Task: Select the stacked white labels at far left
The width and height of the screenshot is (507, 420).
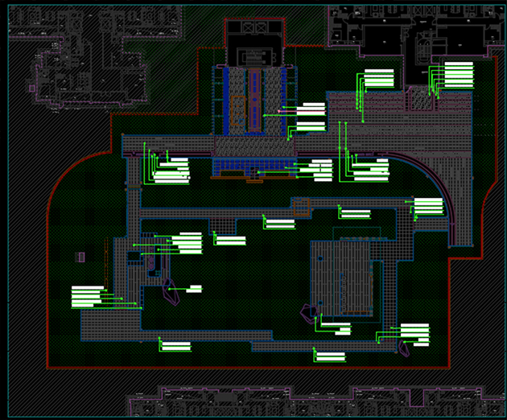Action: 88,296
